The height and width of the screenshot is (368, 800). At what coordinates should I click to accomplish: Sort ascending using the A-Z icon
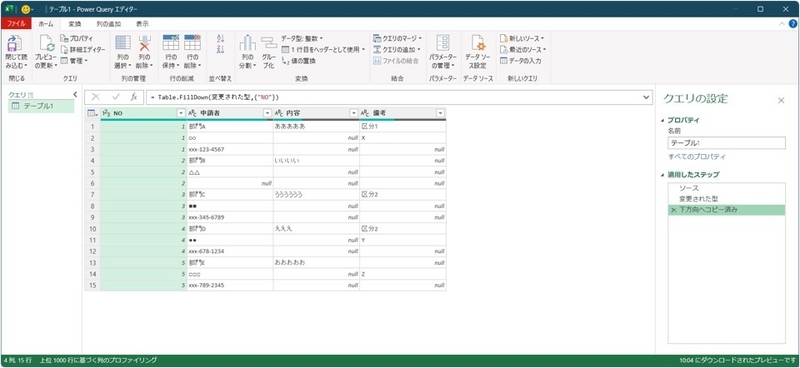pyautogui.click(x=220, y=38)
